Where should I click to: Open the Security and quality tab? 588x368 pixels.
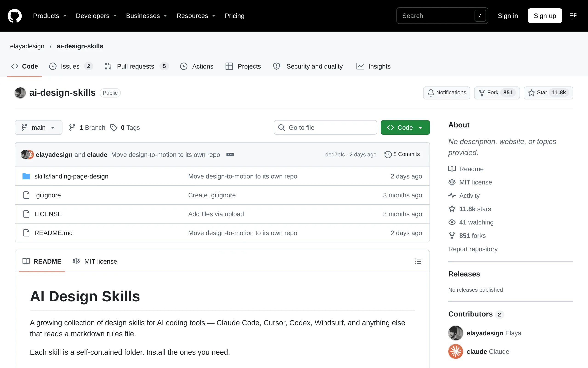click(x=308, y=66)
